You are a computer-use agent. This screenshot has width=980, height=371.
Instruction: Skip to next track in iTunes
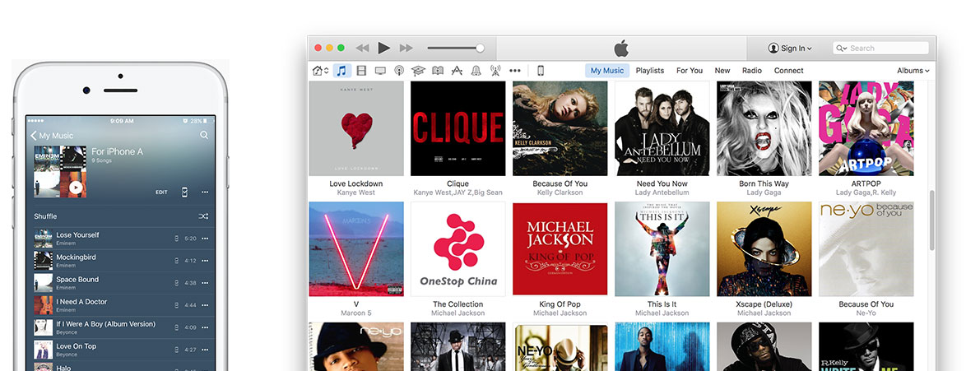coord(406,48)
